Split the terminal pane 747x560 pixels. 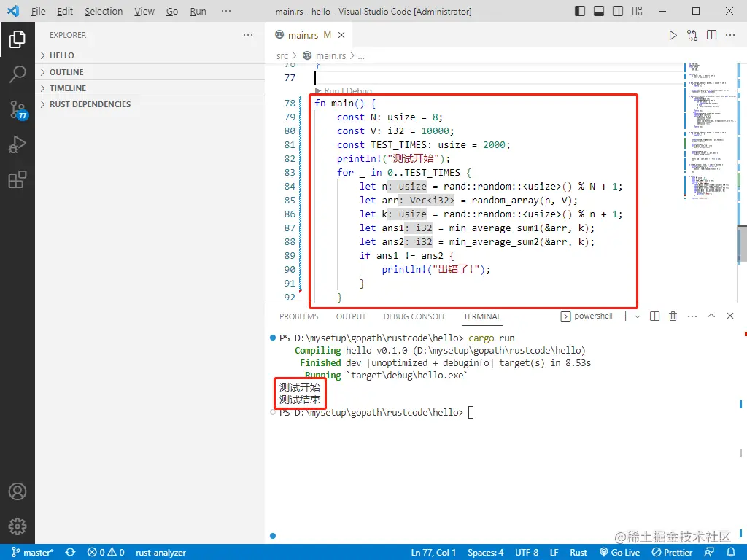654,316
